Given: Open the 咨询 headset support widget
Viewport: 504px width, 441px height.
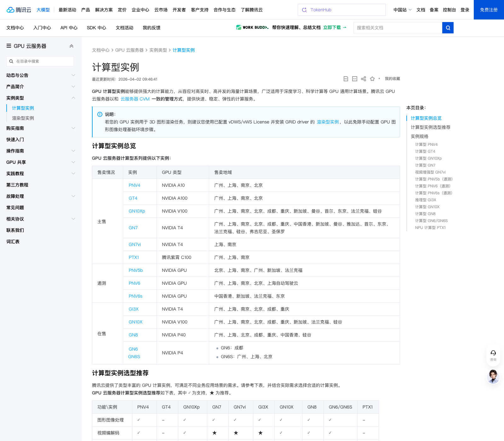Looking at the screenshot, I should click(x=493, y=355).
